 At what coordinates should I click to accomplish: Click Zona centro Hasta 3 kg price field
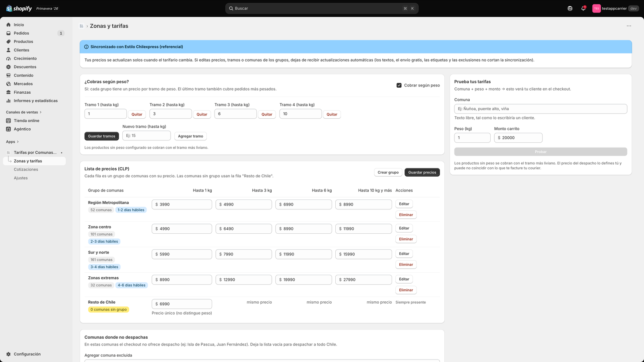244,228
